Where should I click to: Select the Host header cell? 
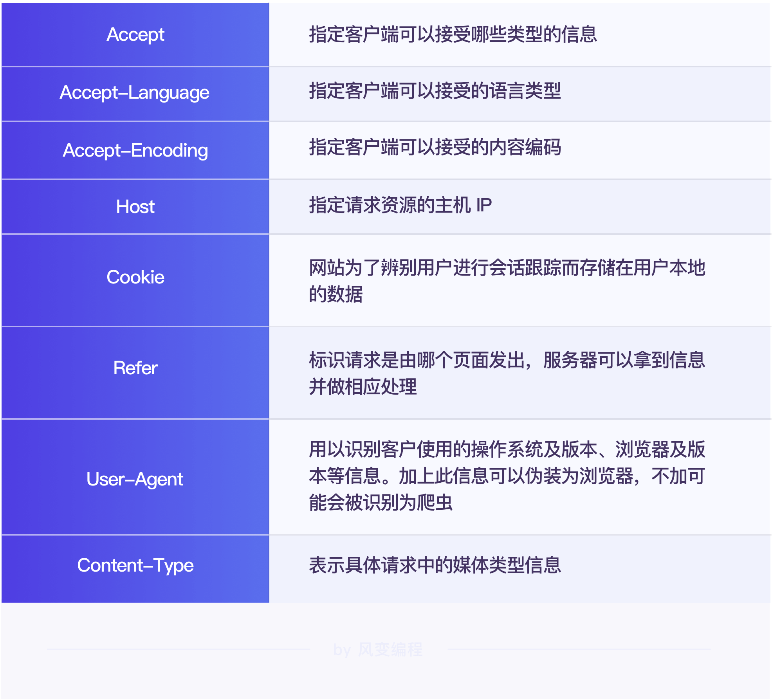[135, 207]
